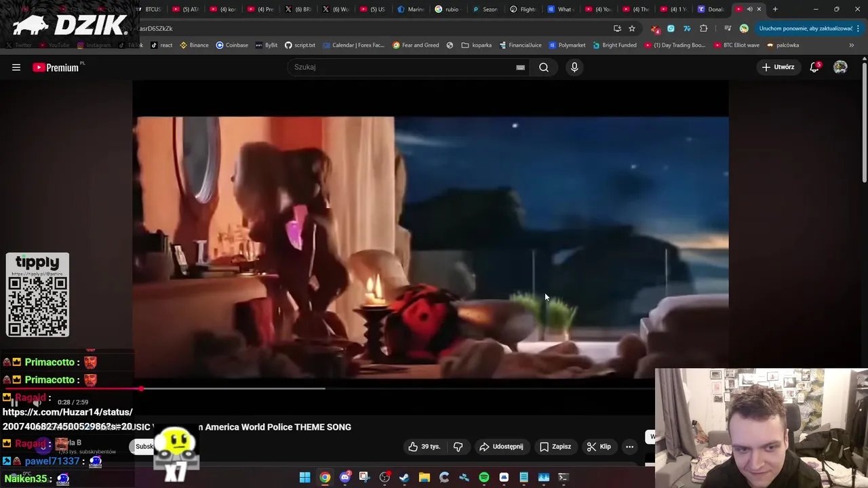Switch to the rubio browser tab

[448, 9]
